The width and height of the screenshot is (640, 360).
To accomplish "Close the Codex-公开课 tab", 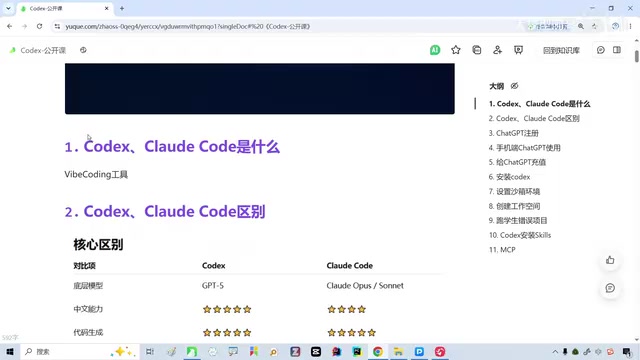I will click(107, 8).
